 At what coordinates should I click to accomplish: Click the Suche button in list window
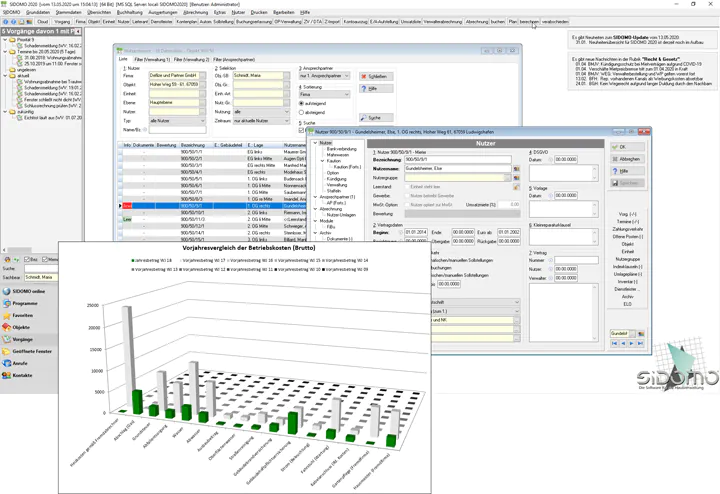(x=376, y=118)
